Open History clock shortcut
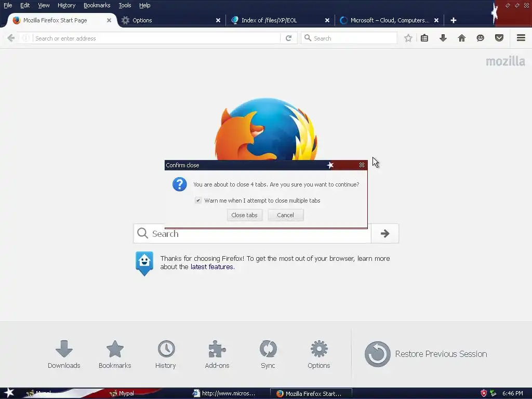532x399 pixels. pyautogui.click(x=166, y=354)
